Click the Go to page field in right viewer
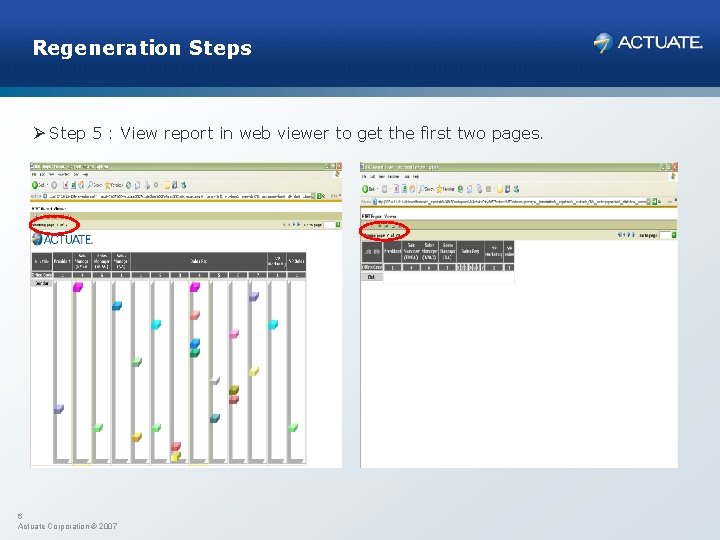 coord(665,235)
